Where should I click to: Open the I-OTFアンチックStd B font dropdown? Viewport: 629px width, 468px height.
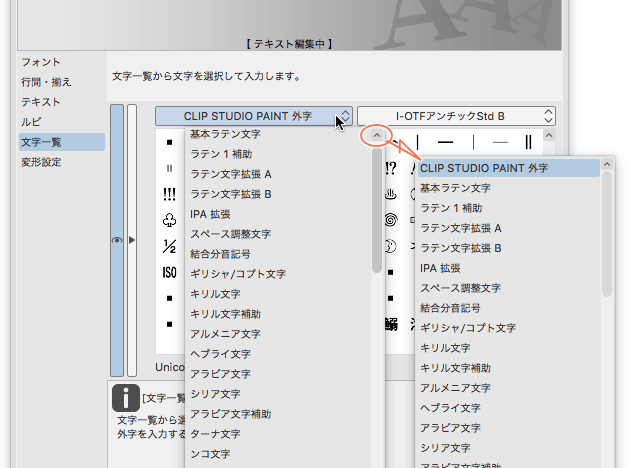456,116
